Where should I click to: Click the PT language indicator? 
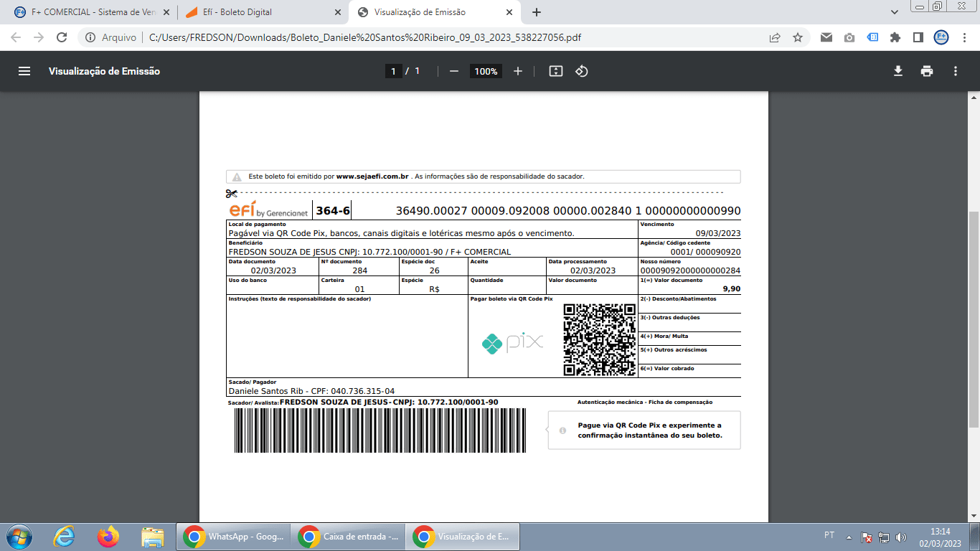(x=829, y=535)
